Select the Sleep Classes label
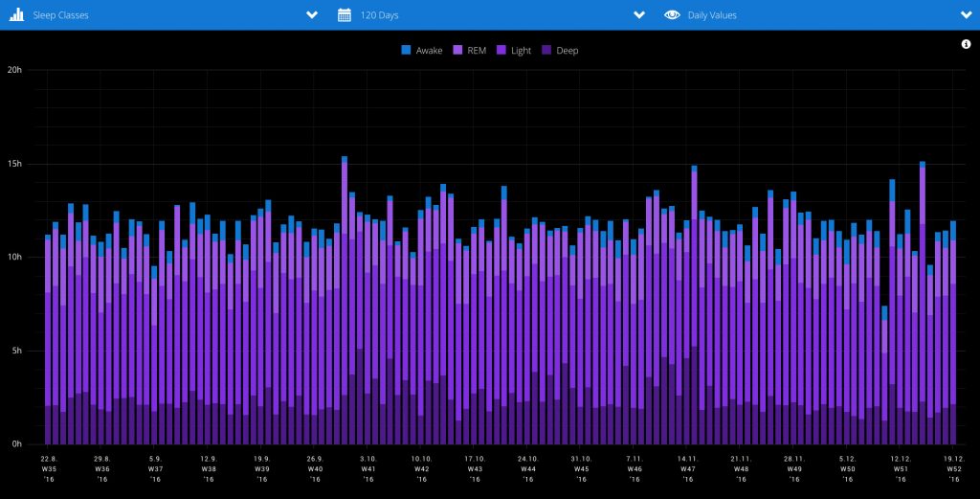Image resolution: width=980 pixels, height=499 pixels. coord(60,15)
